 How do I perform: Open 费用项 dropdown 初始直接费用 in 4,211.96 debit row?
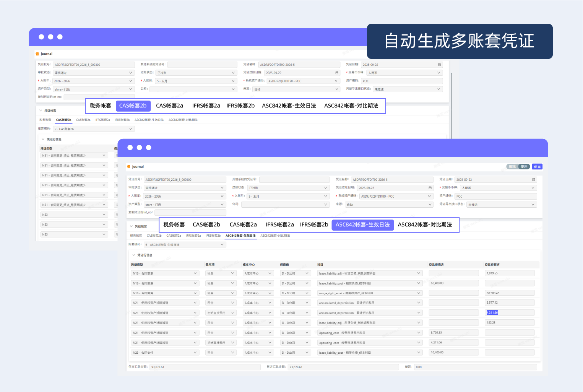[x=221, y=343]
